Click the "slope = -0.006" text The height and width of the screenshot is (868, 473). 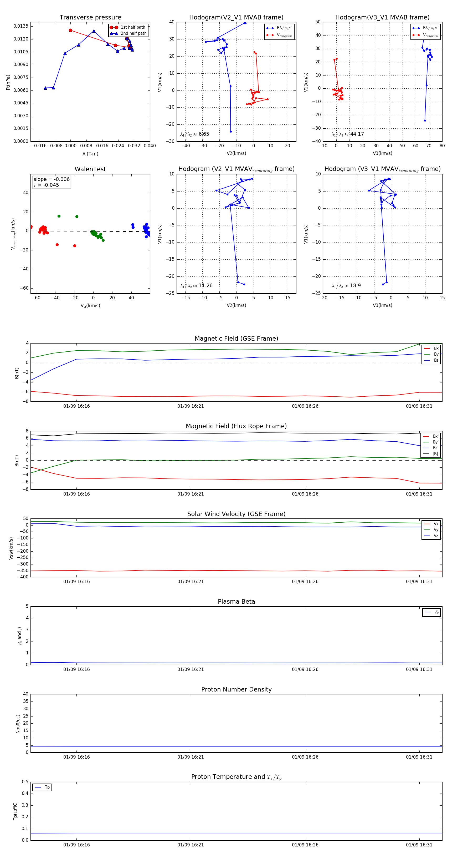pyautogui.click(x=52, y=179)
